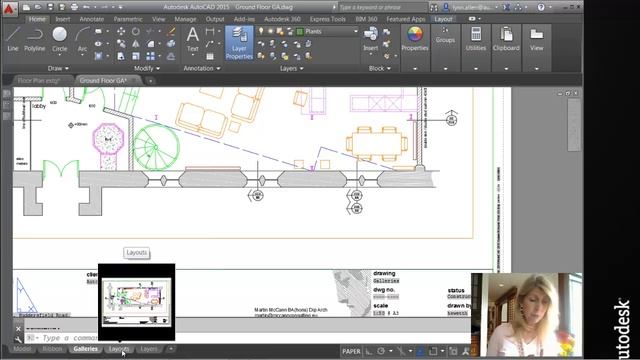Select the Rotate tool in Modify panel
The width and height of the screenshot is (640, 360).
pos(136,31)
